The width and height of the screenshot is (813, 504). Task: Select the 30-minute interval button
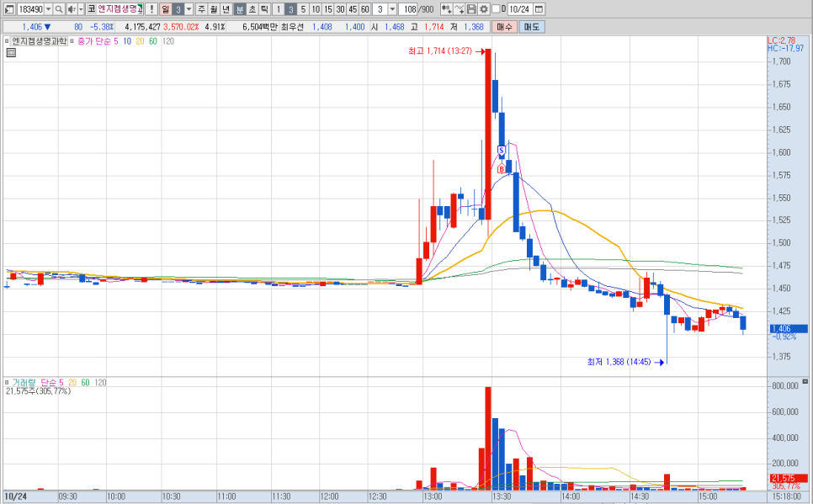(340, 9)
